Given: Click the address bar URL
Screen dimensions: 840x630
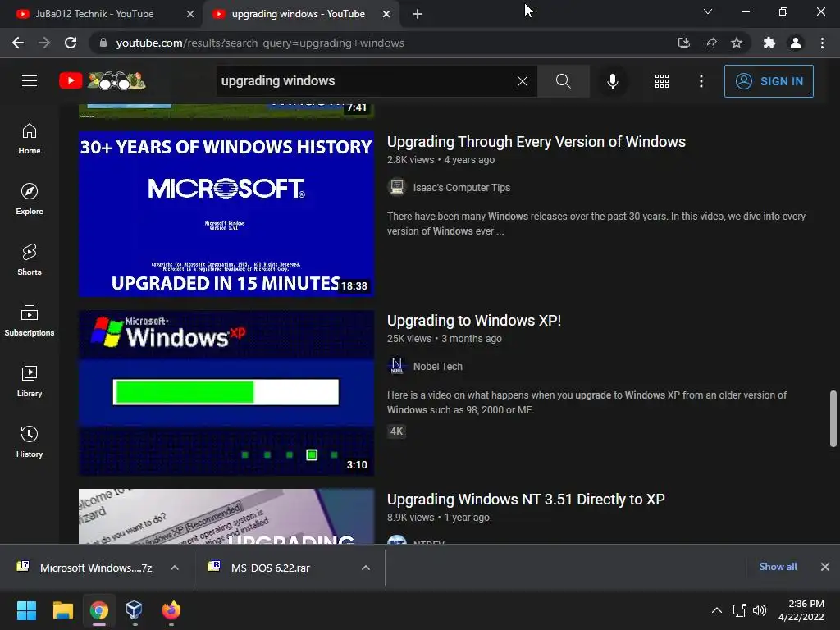Looking at the screenshot, I should (x=260, y=43).
